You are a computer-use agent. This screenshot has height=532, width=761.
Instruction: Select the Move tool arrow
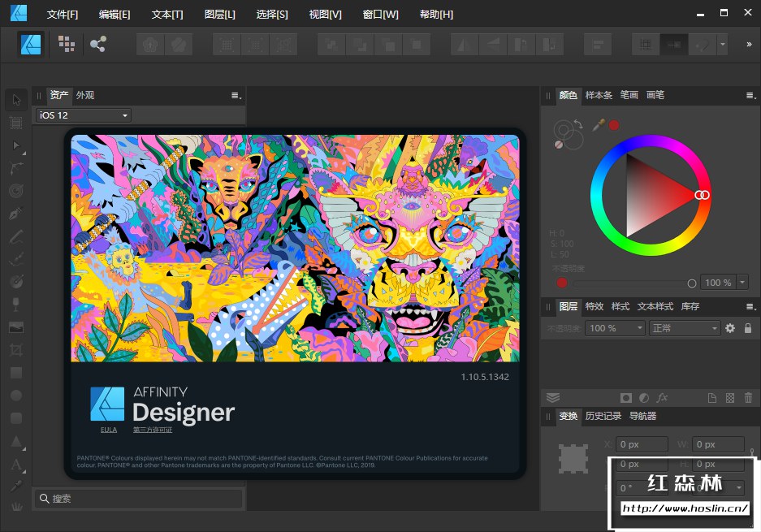(16, 100)
